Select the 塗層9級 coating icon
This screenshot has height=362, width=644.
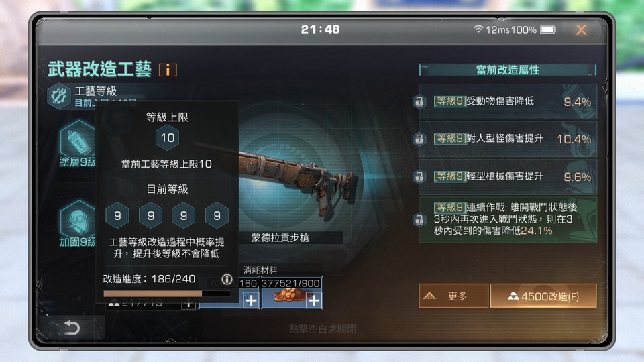[x=78, y=139]
